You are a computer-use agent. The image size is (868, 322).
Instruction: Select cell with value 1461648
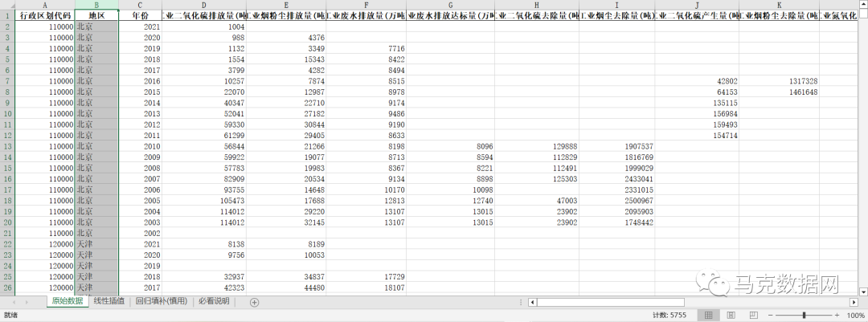(x=779, y=92)
